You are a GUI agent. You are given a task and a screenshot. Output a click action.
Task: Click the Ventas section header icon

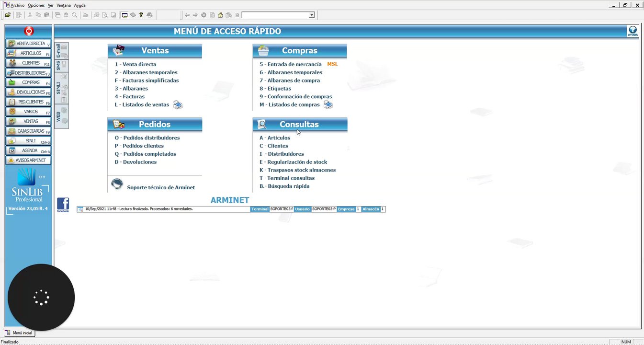click(x=119, y=50)
